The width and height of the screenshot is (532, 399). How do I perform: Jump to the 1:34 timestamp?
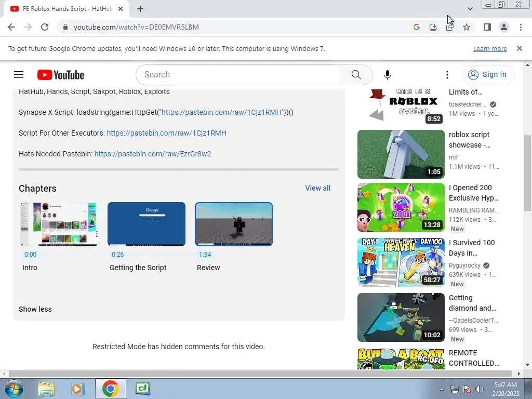click(205, 255)
